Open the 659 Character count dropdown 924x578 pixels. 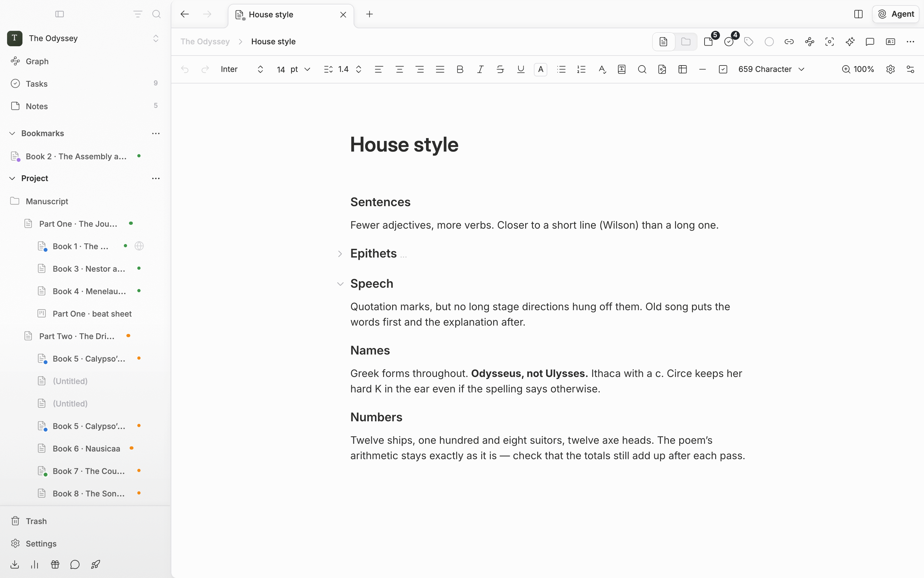771,69
